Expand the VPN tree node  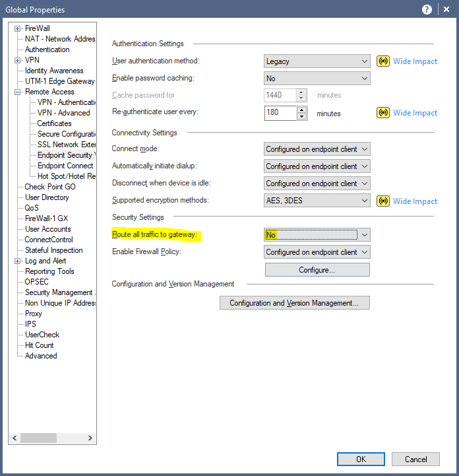18,61
